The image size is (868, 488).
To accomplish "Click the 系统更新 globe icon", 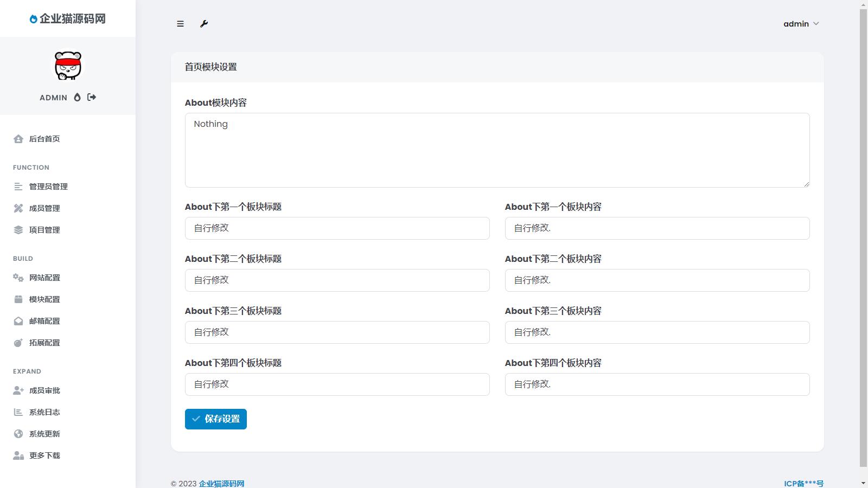I will 18,434.
